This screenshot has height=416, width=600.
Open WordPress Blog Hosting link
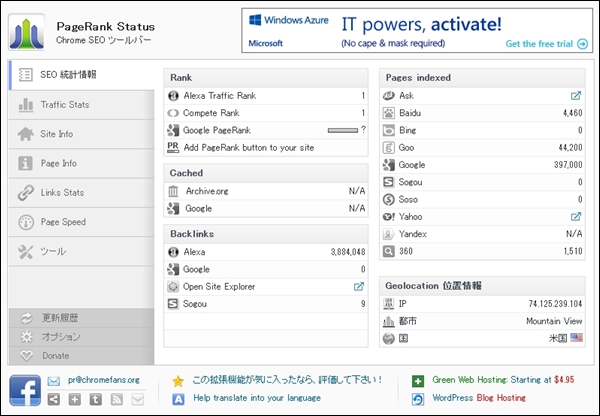[479, 398]
